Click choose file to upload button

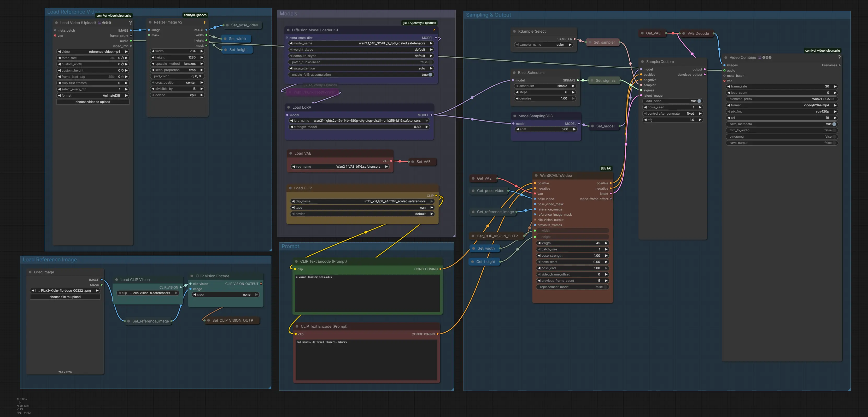coord(65,297)
